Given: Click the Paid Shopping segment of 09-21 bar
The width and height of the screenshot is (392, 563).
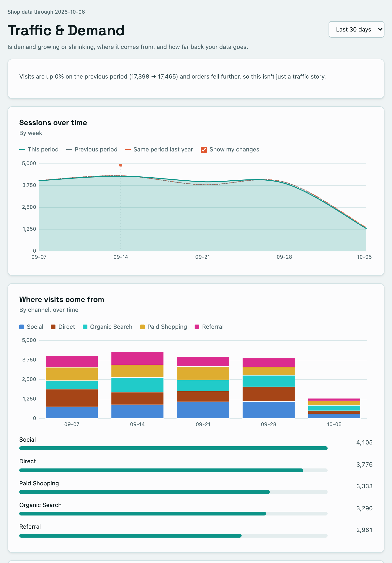Looking at the screenshot, I should coord(203,373).
